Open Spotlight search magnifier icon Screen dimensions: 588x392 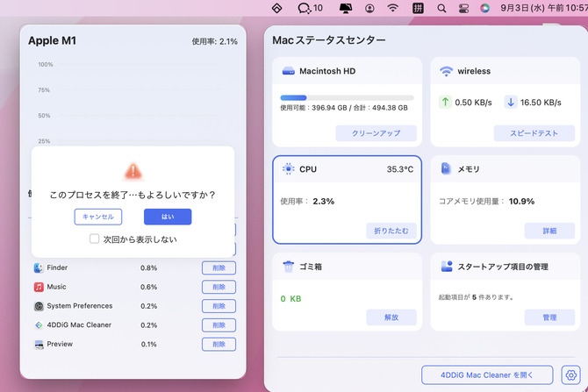point(441,8)
